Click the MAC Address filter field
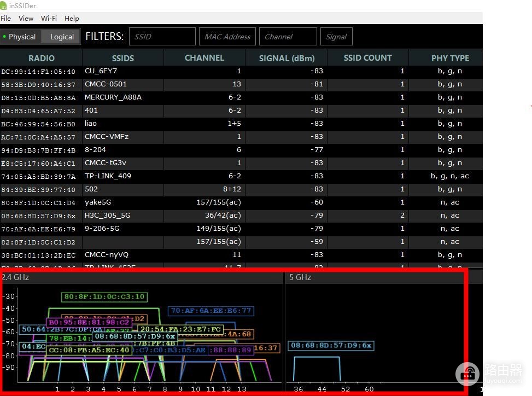 tap(227, 36)
